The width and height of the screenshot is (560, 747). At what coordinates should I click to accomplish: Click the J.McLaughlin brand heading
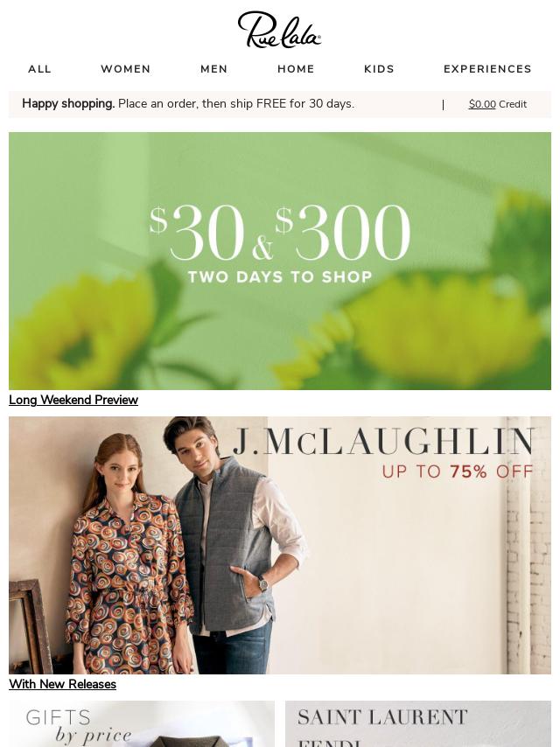click(x=384, y=441)
